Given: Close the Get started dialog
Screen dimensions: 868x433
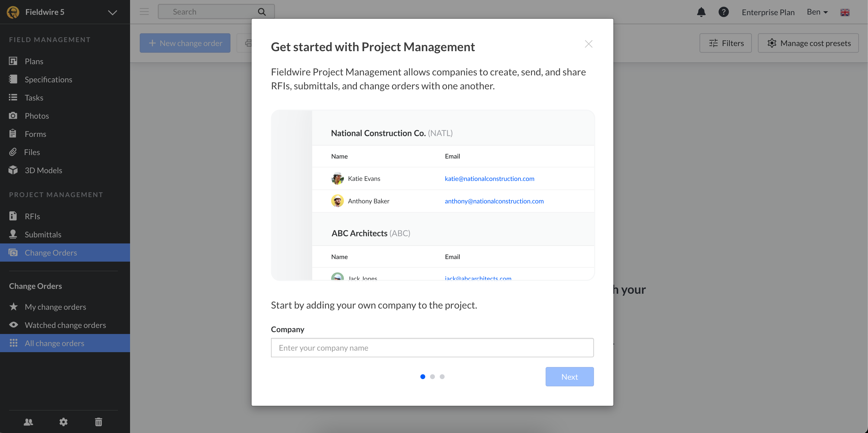Looking at the screenshot, I should pos(588,44).
